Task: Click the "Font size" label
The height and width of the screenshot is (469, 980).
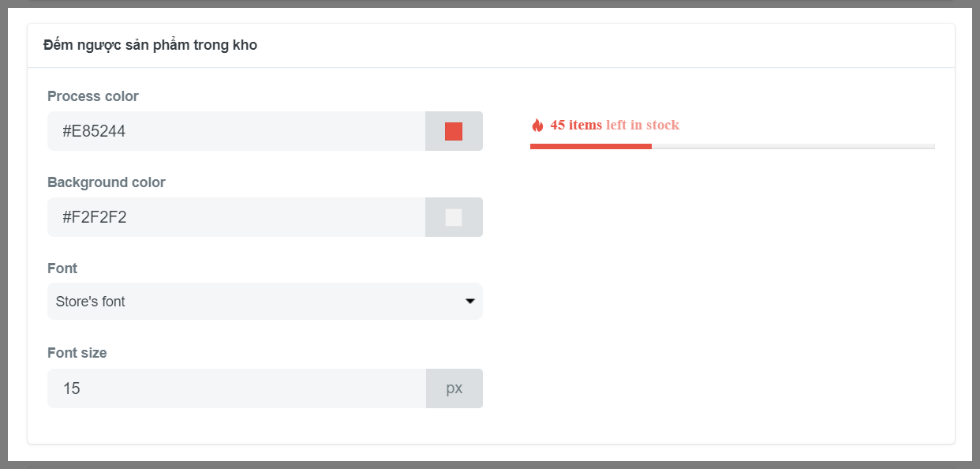Action: click(77, 353)
